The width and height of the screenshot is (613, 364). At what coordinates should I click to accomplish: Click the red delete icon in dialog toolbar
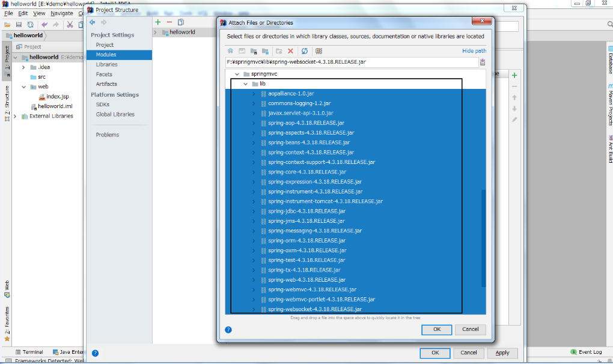click(290, 51)
